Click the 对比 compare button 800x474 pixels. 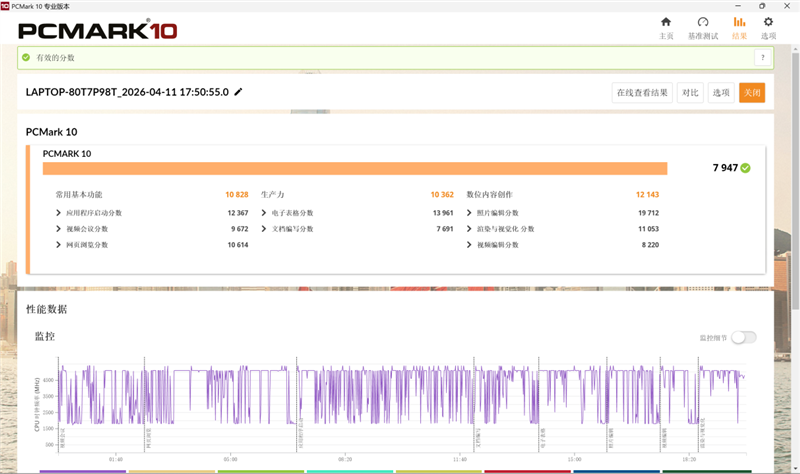pyautogui.click(x=690, y=93)
